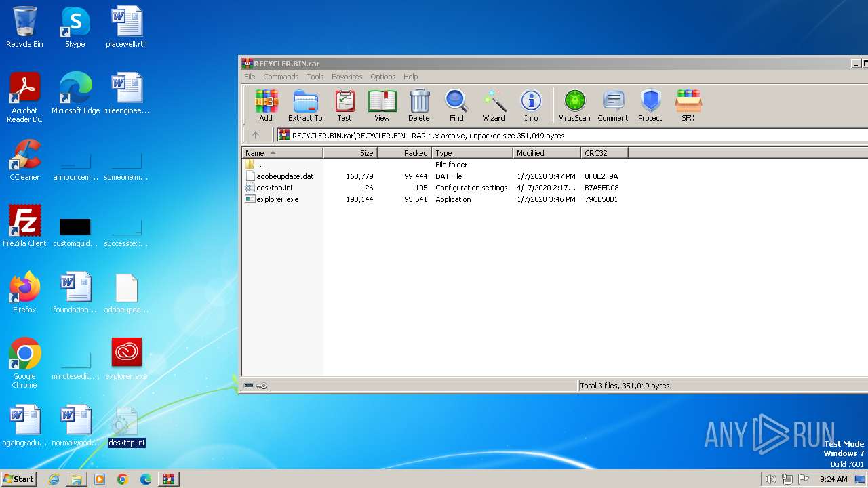868x488 pixels.
Task: Open the Commands menu
Action: point(281,77)
